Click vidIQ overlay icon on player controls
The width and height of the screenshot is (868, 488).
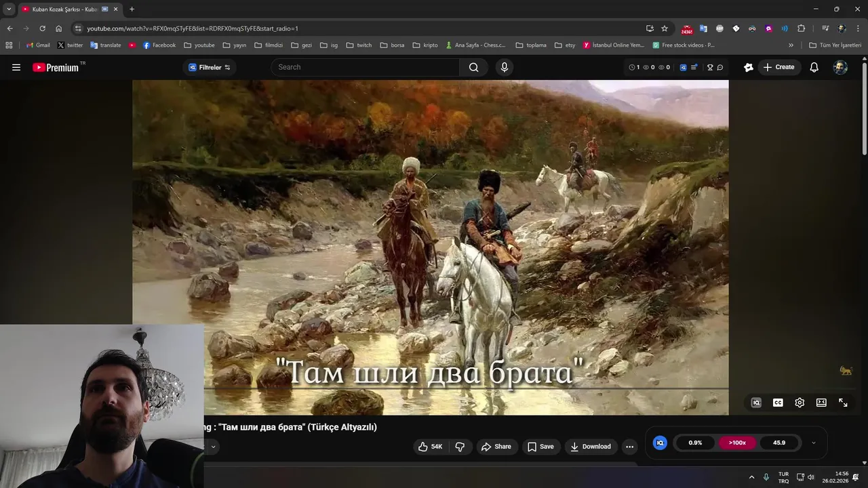[x=756, y=403]
